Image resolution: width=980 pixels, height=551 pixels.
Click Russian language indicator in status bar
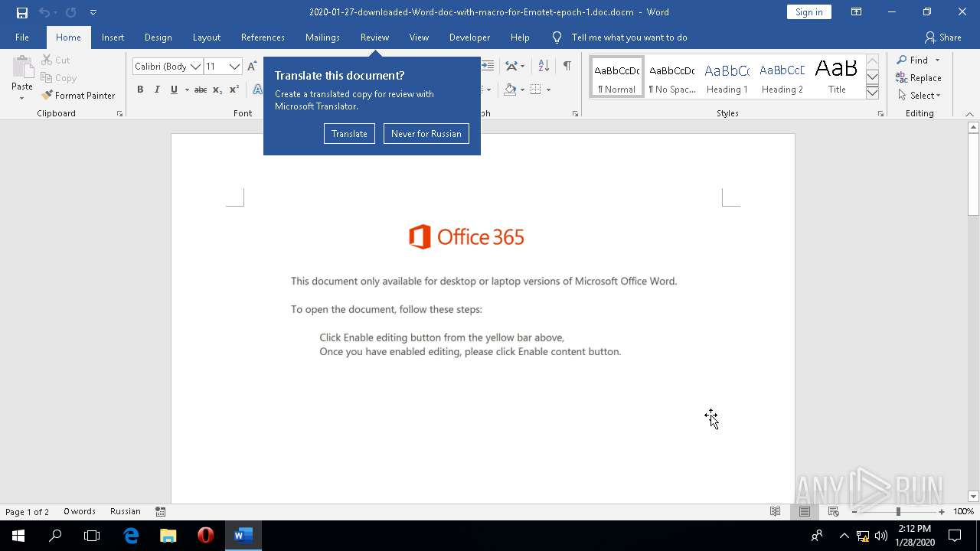coord(126,511)
